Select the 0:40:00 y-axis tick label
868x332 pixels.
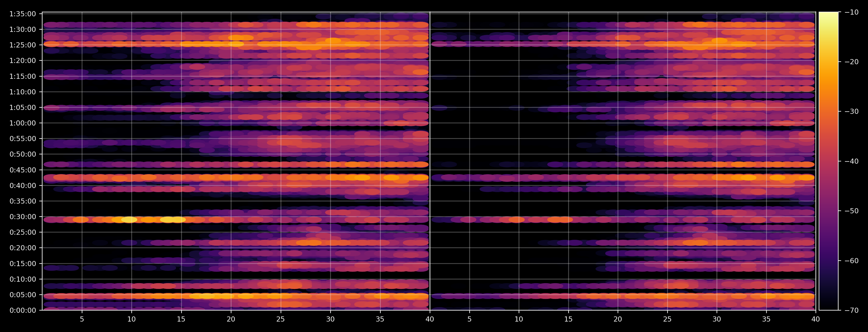click(x=23, y=185)
